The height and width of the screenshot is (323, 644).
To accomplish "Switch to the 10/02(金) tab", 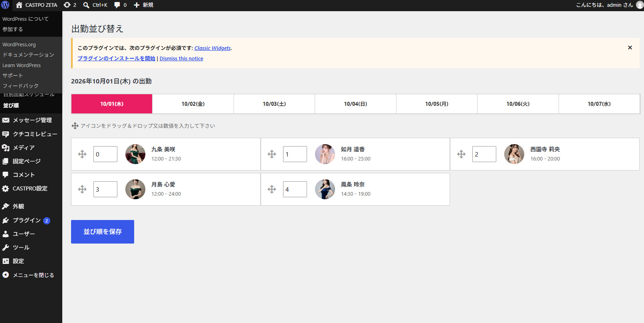I will click(193, 104).
